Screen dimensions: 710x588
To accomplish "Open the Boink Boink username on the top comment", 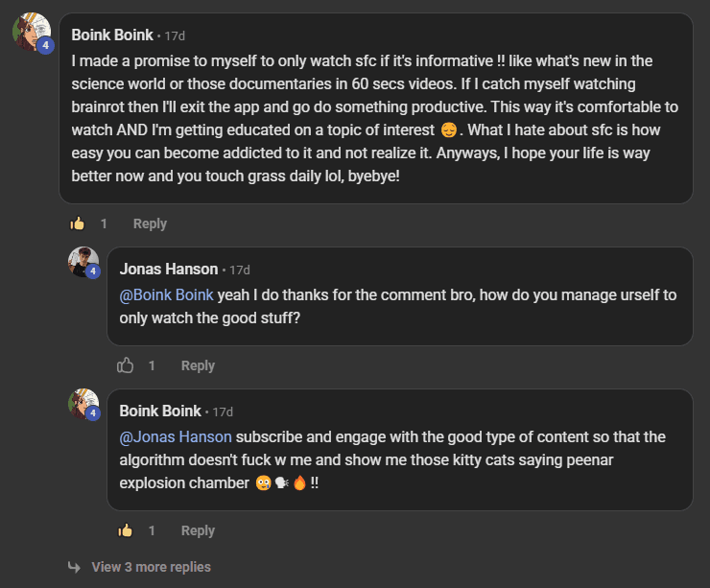I will [x=112, y=35].
